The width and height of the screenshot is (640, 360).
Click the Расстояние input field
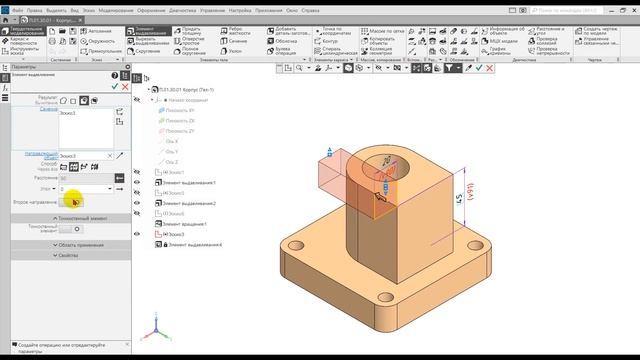[86, 178]
